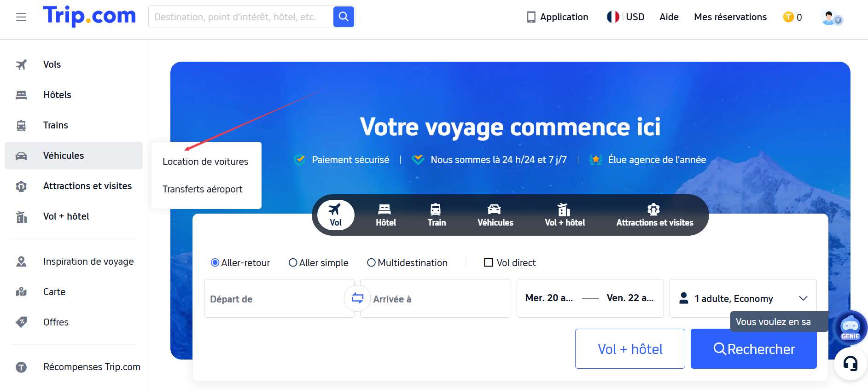Click the Récompenses Trip.com icon
The height and width of the screenshot is (389, 868).
pos(21,367)
